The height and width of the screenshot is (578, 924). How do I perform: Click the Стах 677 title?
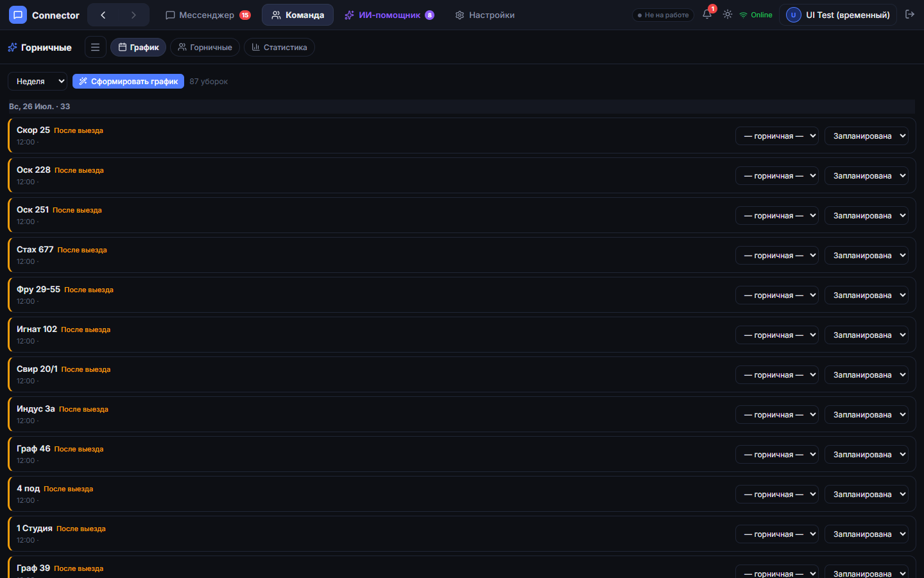pos(35,249)
